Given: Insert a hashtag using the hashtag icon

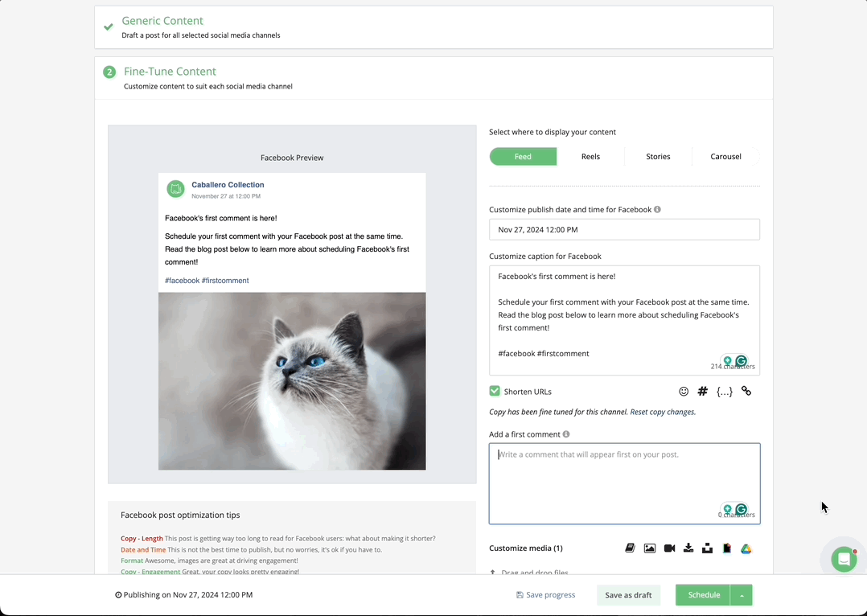Looking at the screenshot, I should pos(702,391).
